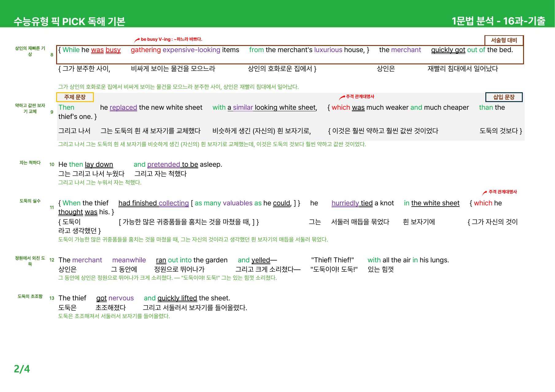Click the phrase 'gathering expensive-looking items'

pos(185,50)
